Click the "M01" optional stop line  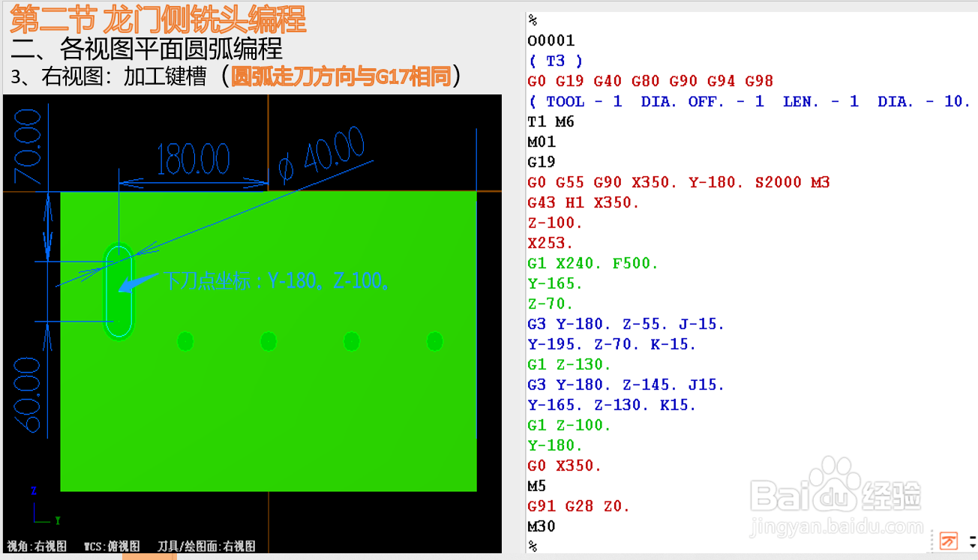[541, 142]
